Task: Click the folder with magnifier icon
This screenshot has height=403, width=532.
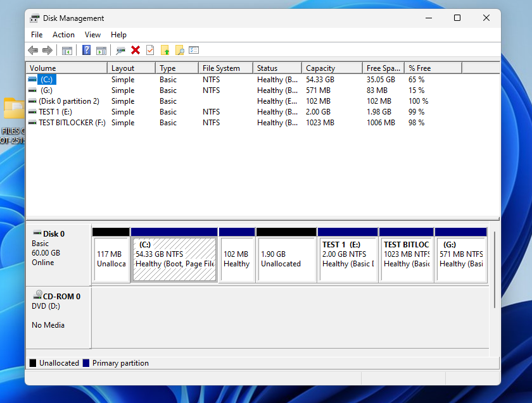Action: [x=179, y=50]
